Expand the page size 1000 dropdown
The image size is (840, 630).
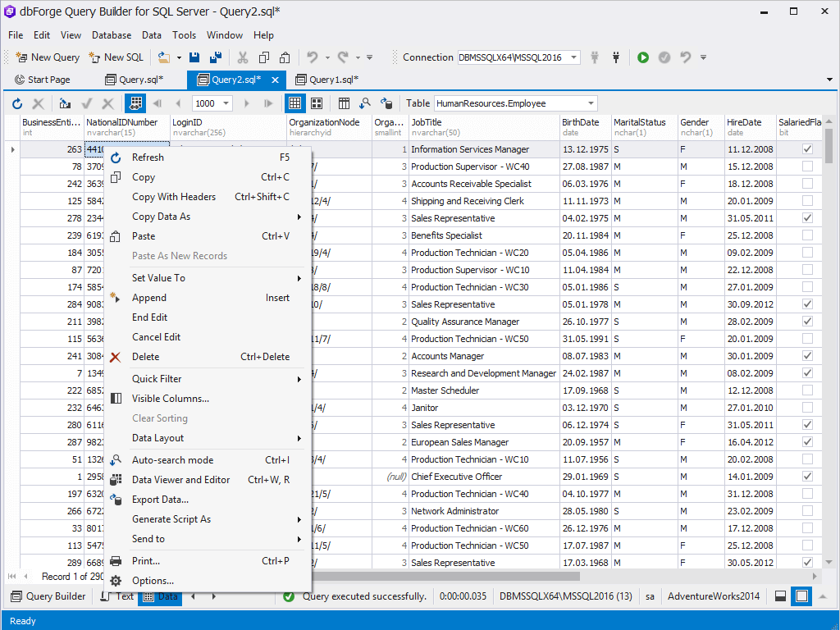tap(226, 103)
